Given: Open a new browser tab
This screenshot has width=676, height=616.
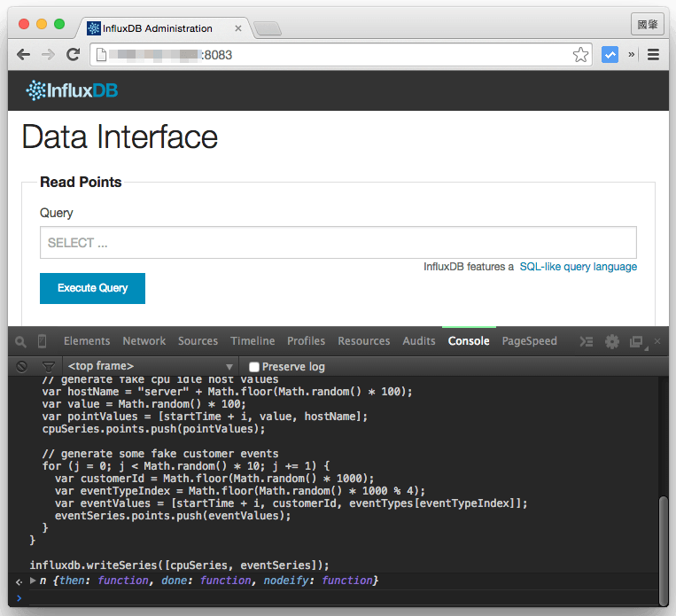Looking at the screenshot, I should pos(268,28).
